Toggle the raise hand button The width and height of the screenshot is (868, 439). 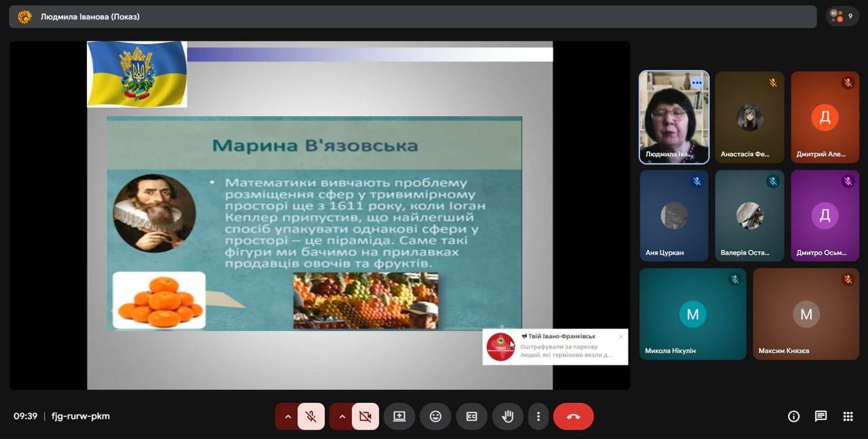tap(507, 417)
